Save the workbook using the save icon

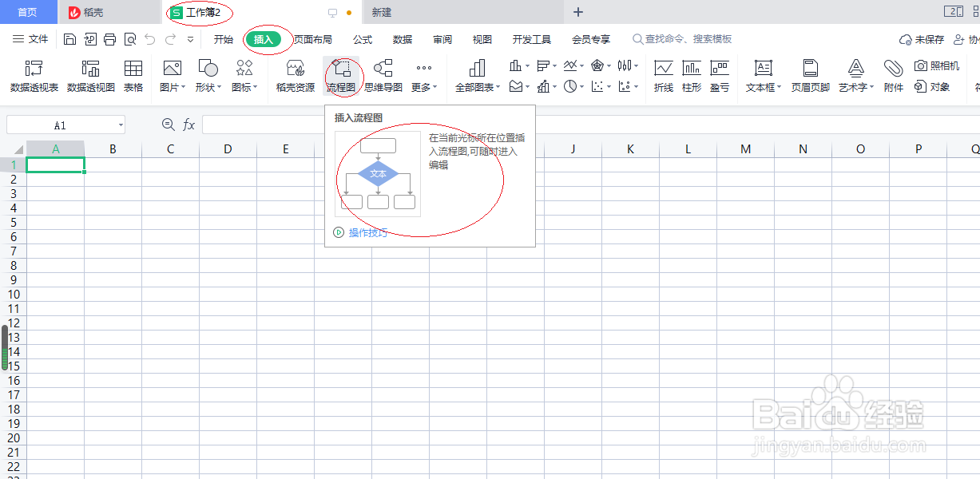pyautogui.click(x=69, y=39)
